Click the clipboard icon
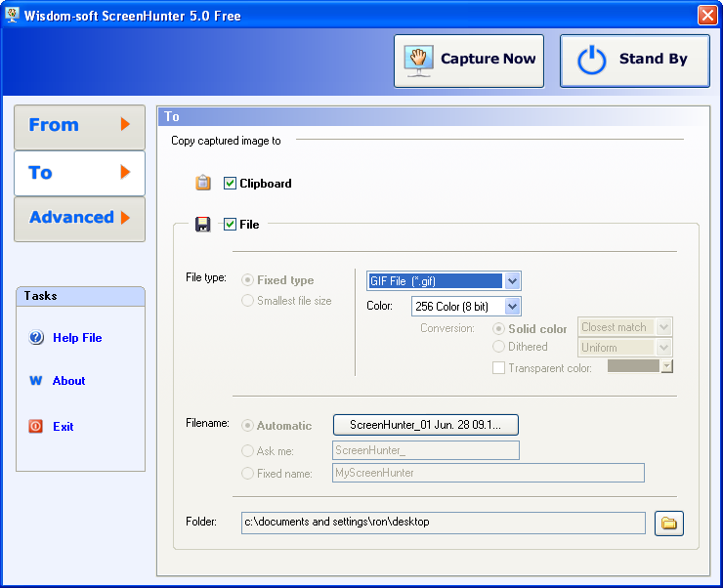 (x=203, y=183)
